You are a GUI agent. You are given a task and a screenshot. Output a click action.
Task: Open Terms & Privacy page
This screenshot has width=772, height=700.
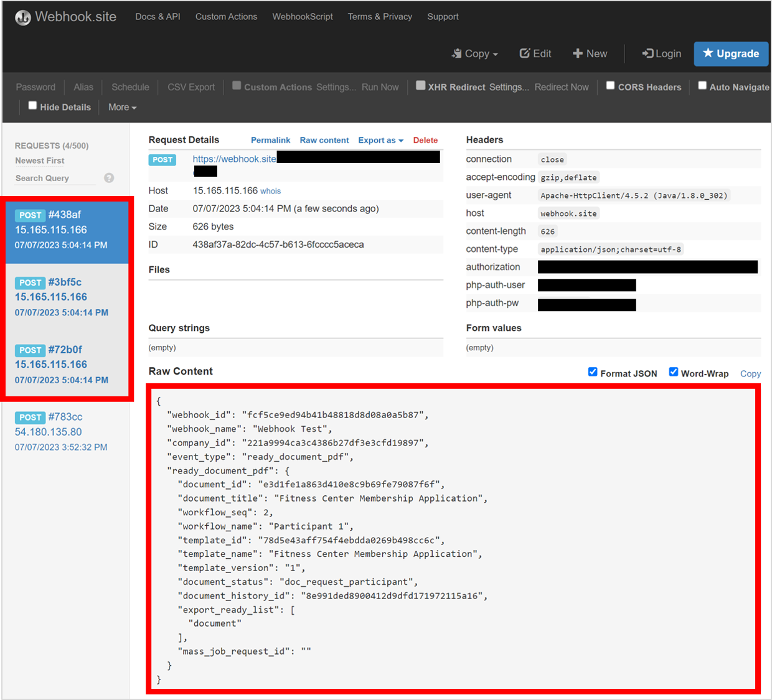pyautogui.click(x=380, y=17)
